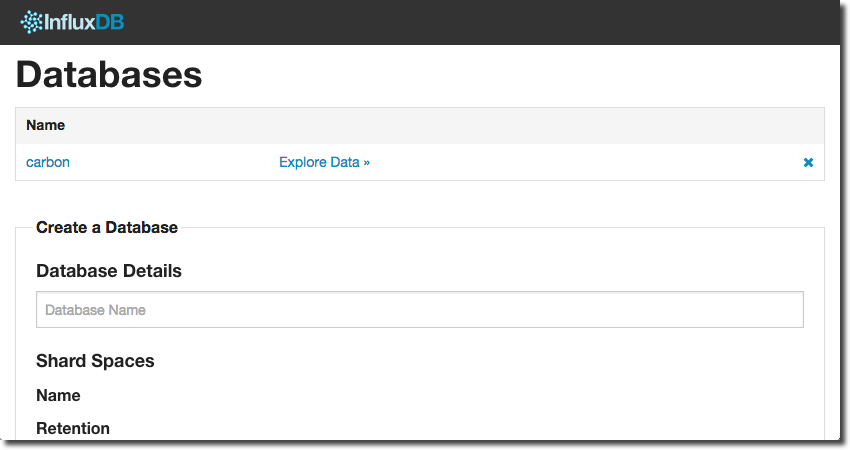Image resolution: width=850 pixels, height=450 pixels.
Task: Click blank space in carbon row after Explore Data
Action: [580, 162]
